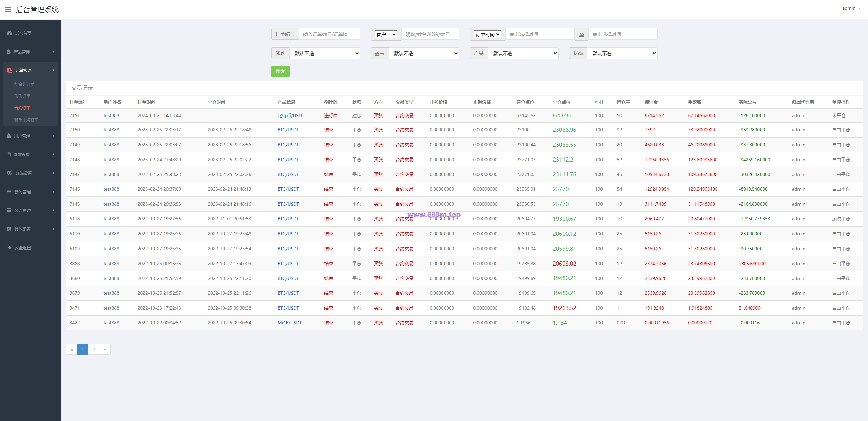The image size is (868, 421).
Task: Click the 实际盈亏 column header
Action: click(x=747, y=102)
